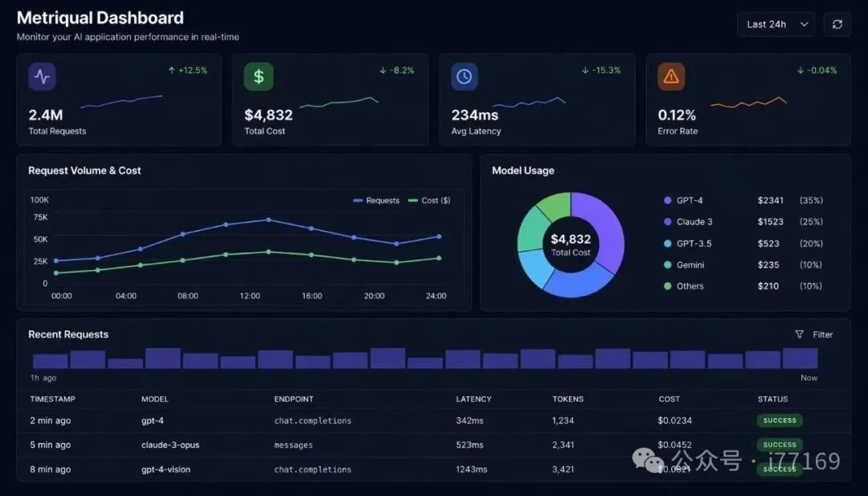Viewport: 868px width, 496px height.
Task: Open the gpt-4 request row
Action: click(152, 420)
